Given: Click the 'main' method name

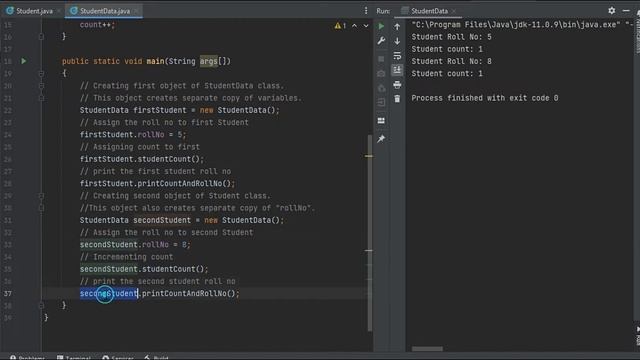Looking at the screenshot, I should tap(155, 61).
